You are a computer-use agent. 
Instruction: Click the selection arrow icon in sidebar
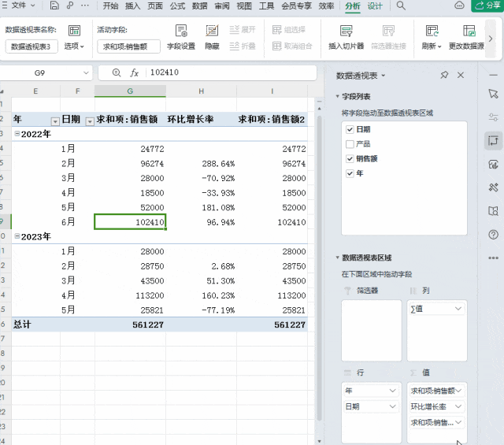(494, 94)
